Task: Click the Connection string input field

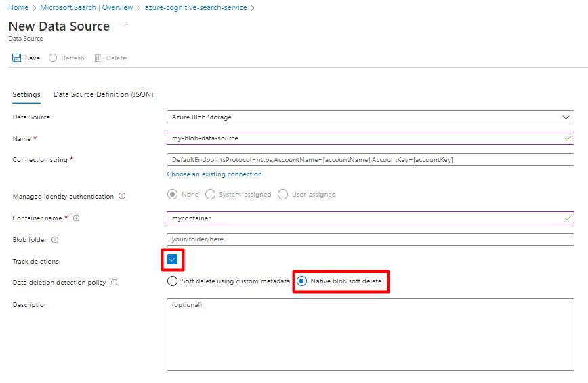Action: click(x=371, y=160)
